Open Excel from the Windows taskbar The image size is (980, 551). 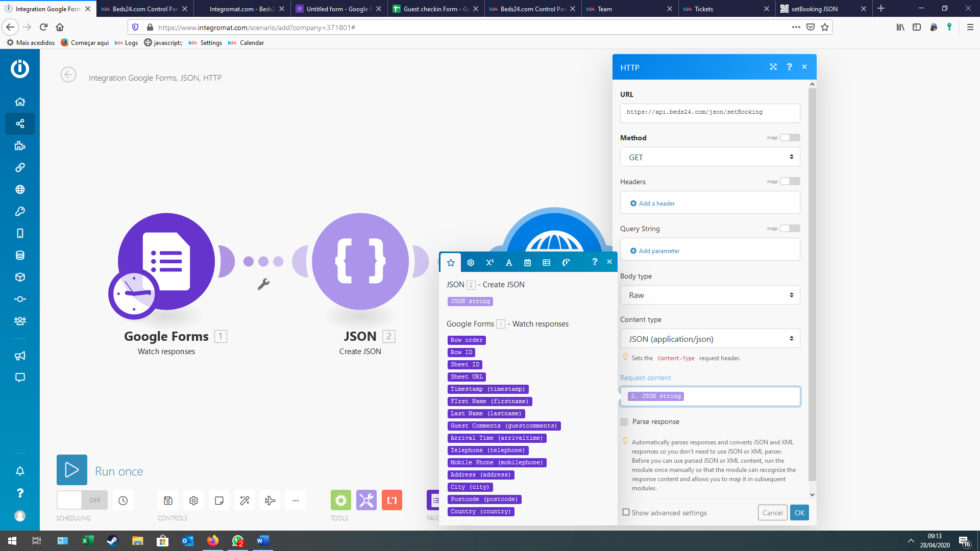[88, 541]
